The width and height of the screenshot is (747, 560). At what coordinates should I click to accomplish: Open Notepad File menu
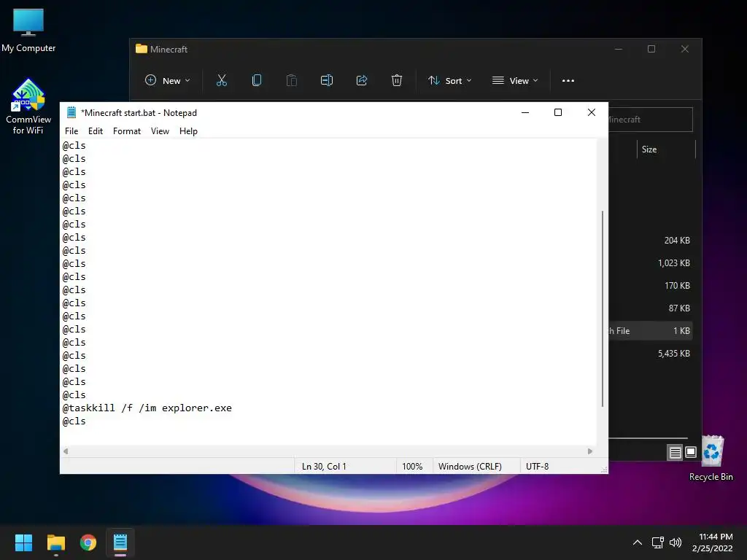pos(71,131)
